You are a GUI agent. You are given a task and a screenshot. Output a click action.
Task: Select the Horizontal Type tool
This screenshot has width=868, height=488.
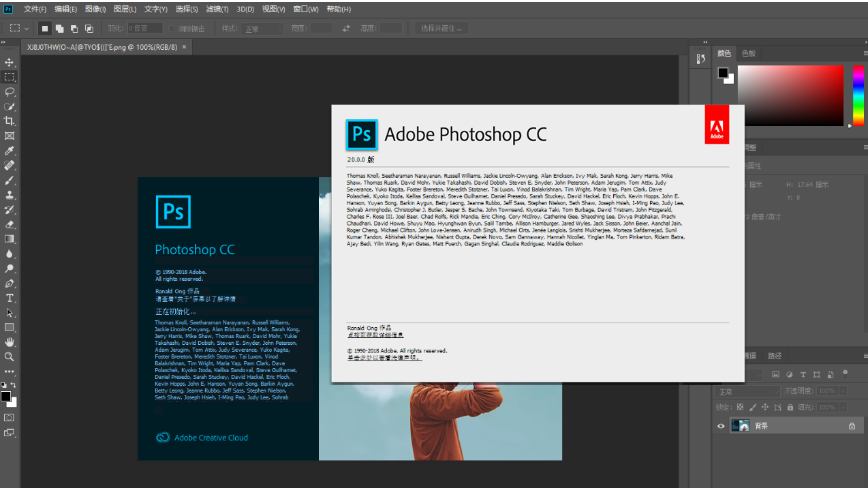pos(10,298)
